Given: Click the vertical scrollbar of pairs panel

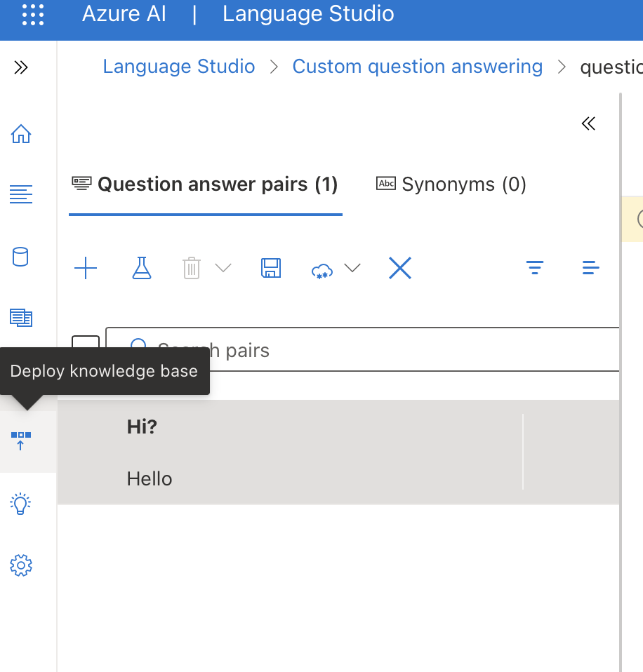Looking at the screenshot, I should click(621, 382).
